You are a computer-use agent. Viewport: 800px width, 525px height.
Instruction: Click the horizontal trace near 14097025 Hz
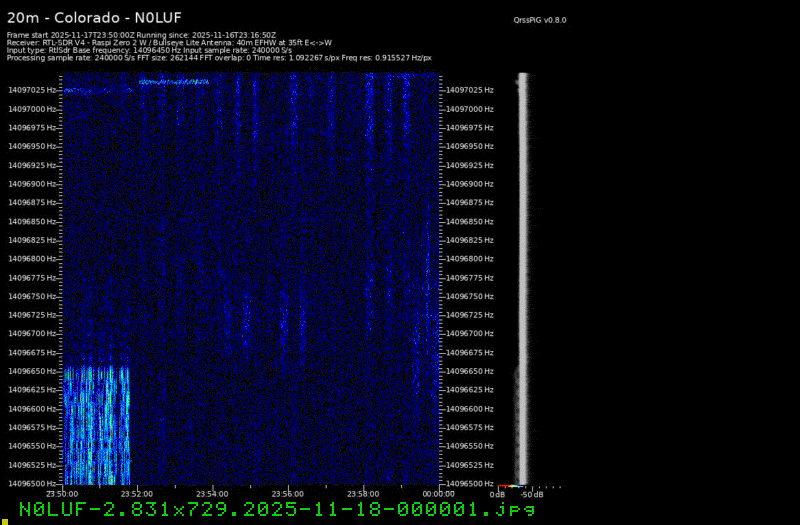pos(174,82)
